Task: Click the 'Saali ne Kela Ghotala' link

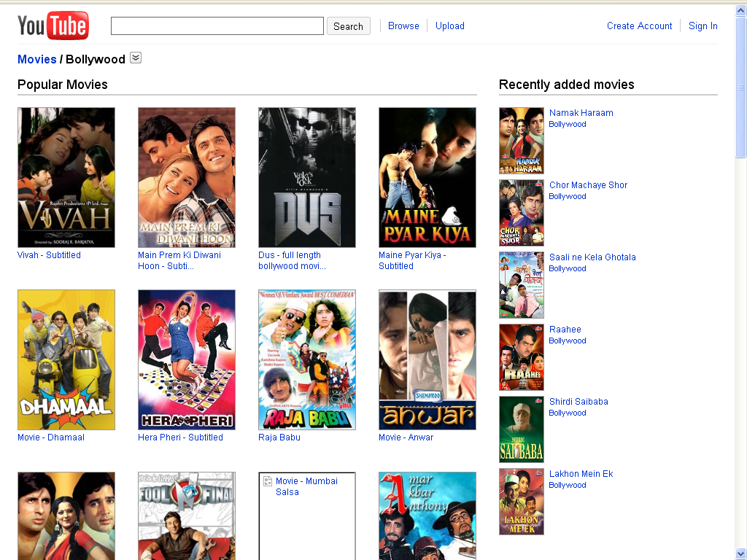Action: tap(592, 257)
